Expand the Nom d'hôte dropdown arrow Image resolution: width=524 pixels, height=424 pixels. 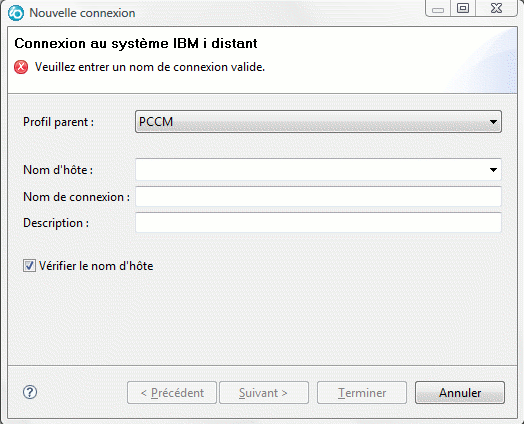coord(493,170)
